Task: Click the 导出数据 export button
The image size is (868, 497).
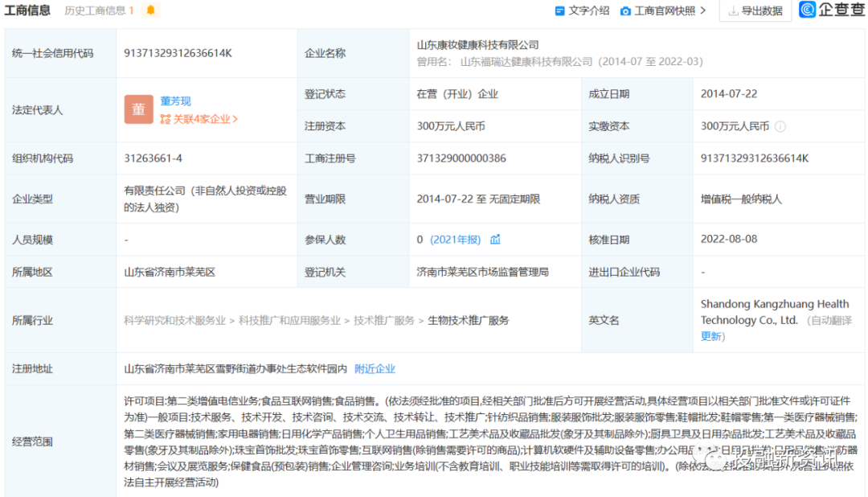Action: pyautogui.click(x=755, y=11)
